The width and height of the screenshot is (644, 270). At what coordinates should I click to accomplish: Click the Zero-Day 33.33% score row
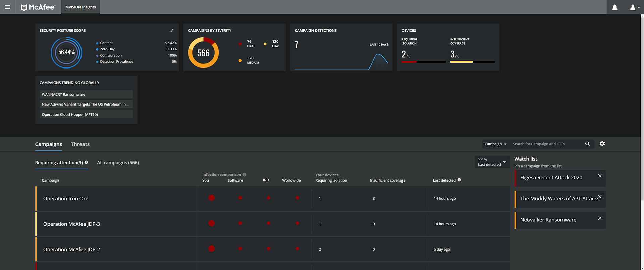click(136, 49)
